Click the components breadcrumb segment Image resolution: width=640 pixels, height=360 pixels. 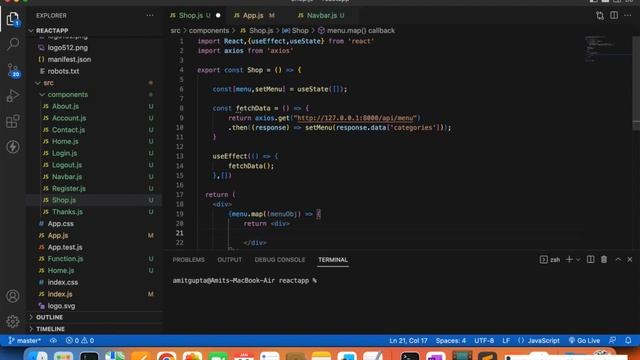pos(209,31)
